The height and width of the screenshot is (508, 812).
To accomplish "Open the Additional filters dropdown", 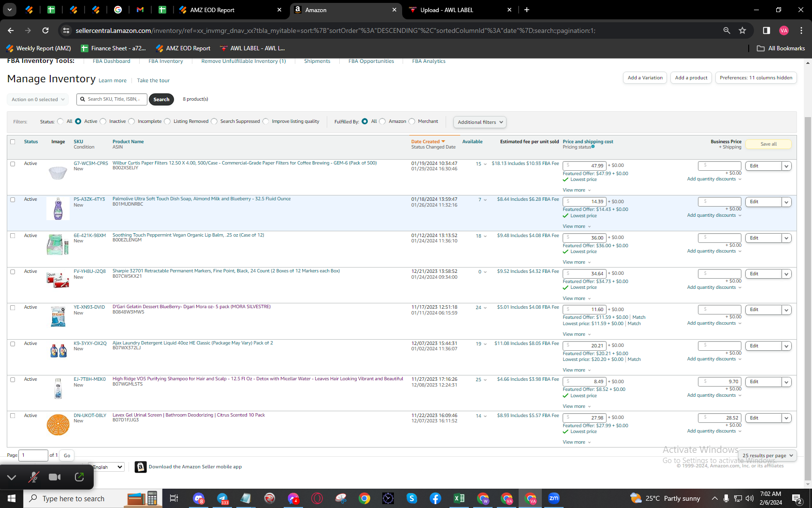I will point(480,122).
